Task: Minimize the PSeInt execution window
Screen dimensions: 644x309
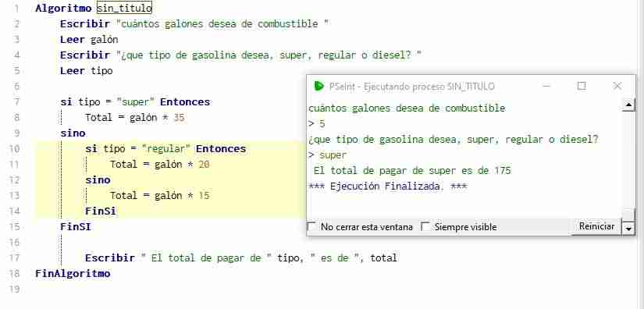Action: [x=546, y=86]
